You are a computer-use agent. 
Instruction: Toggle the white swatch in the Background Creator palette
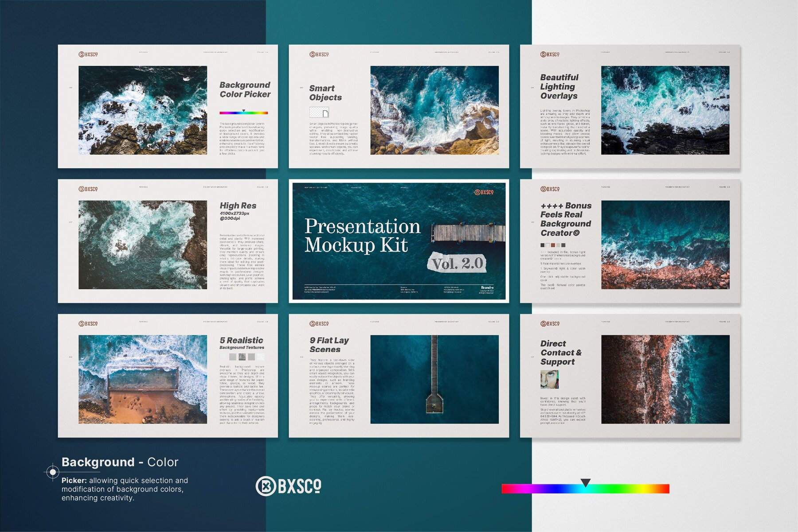point(548,245)
